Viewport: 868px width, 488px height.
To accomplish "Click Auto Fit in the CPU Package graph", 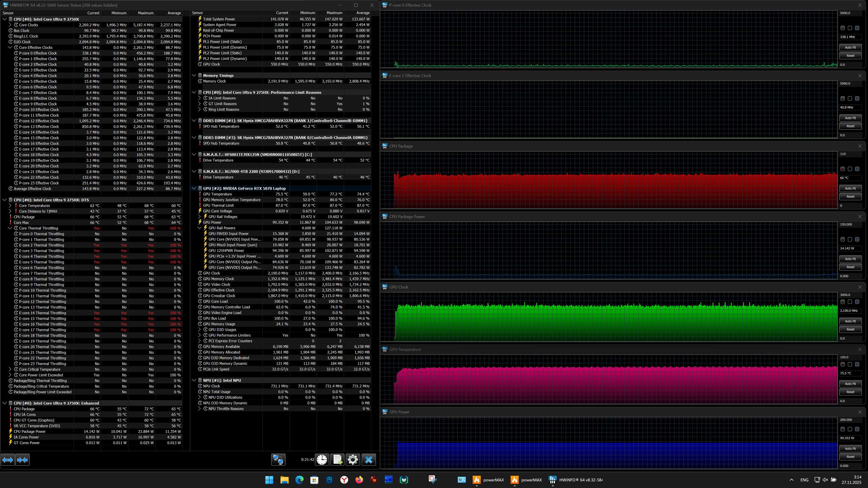I will [x=850, y=188].
